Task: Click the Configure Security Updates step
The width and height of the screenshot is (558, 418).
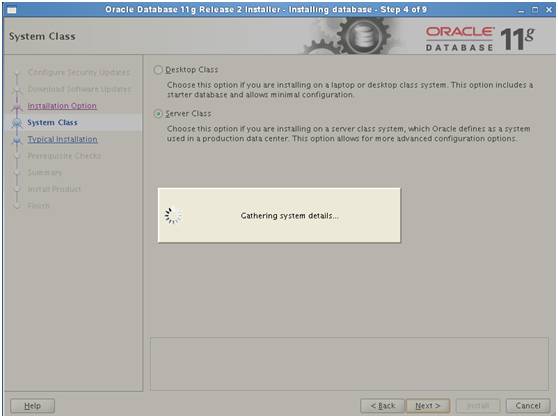Action: pos(79,72)
